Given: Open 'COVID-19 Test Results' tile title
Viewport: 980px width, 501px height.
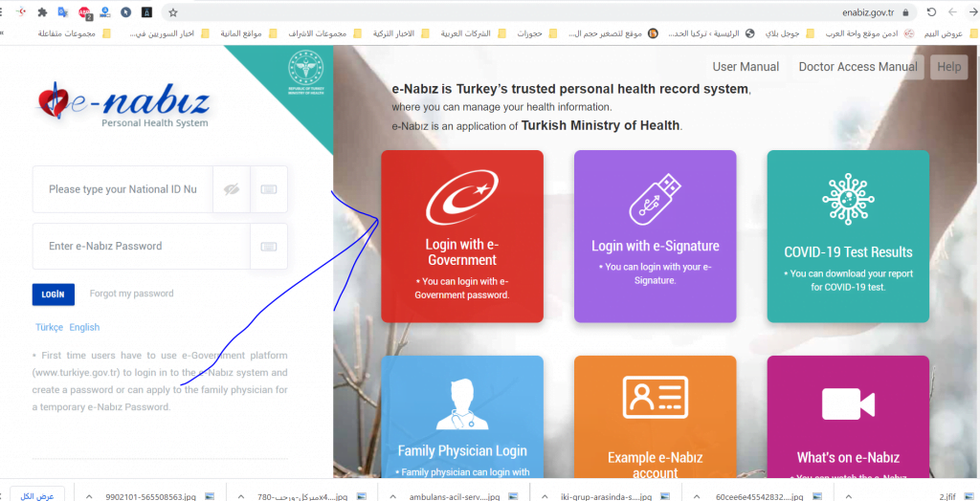Looking at the screenshot, I should (848, 252).
